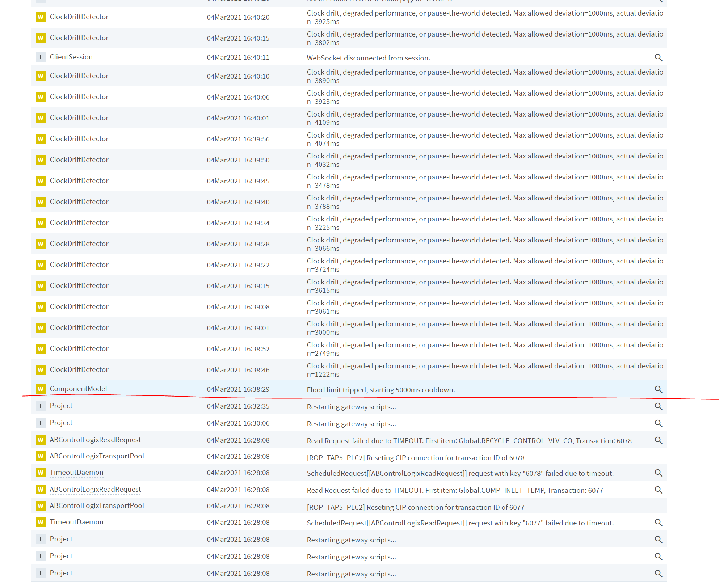Open details magnifier for Flood limit tripped row

[x=658, y=389]
